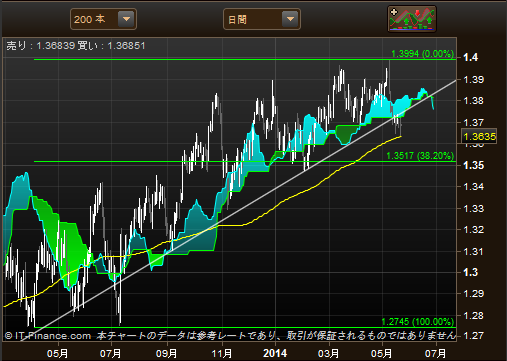
Task: Click the 売り 1.36839 sell rate text
Action: coord(40,46)
